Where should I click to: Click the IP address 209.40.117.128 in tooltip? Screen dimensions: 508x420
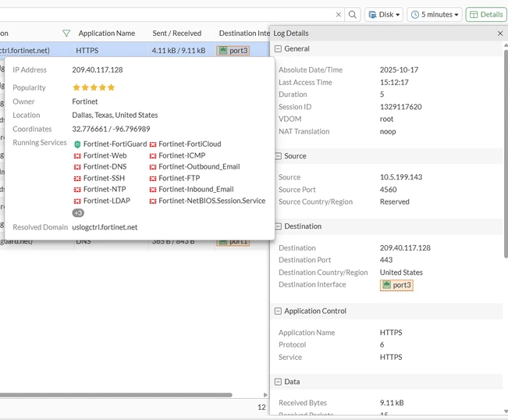(x=98, y=69)
